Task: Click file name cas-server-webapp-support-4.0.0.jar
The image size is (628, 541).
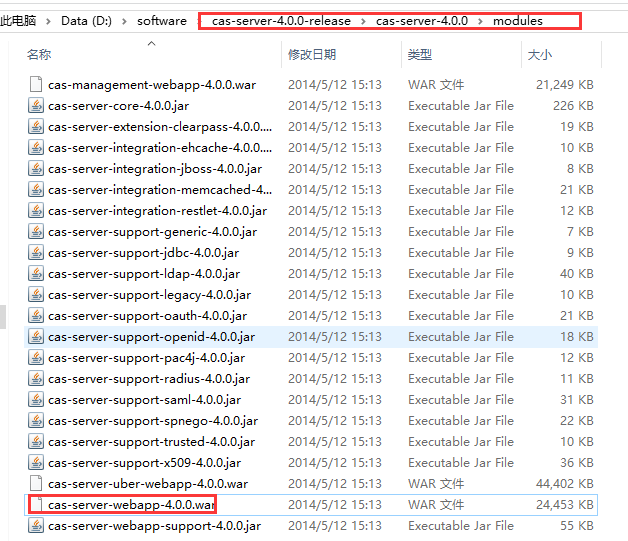Action: pos(154,526)
